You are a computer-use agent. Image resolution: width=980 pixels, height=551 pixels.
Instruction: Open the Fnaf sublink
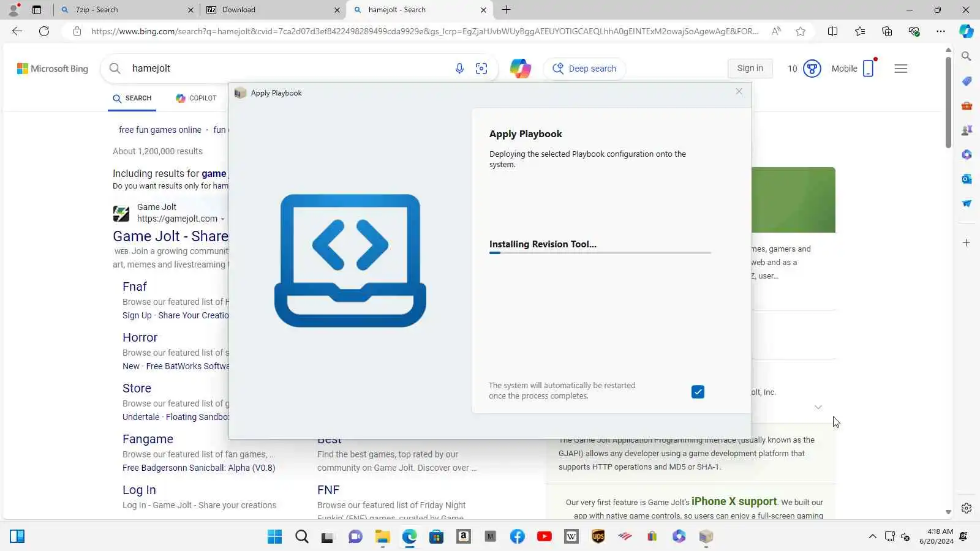[x=135, y=287]
